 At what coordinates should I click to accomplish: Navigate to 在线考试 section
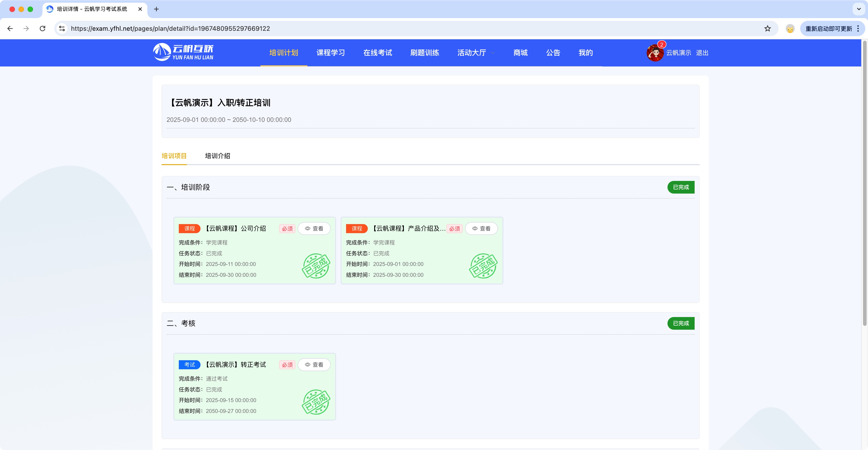tap(378, 53)
